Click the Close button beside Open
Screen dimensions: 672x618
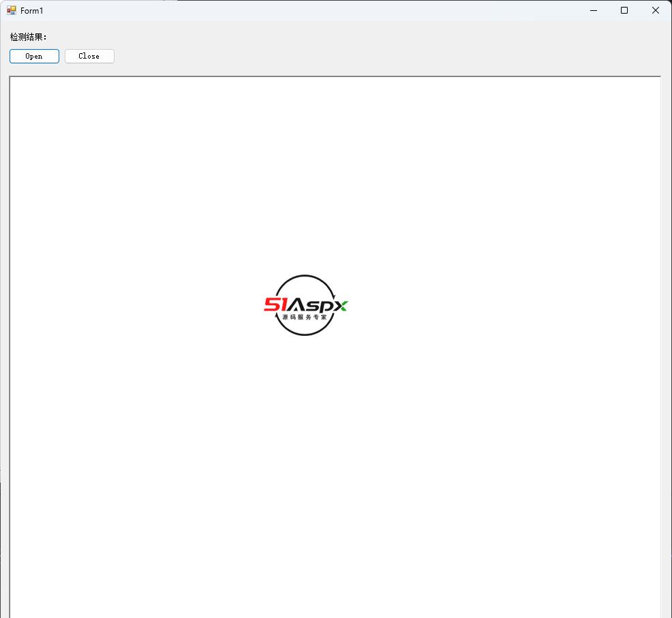click(x=89, y=56)
